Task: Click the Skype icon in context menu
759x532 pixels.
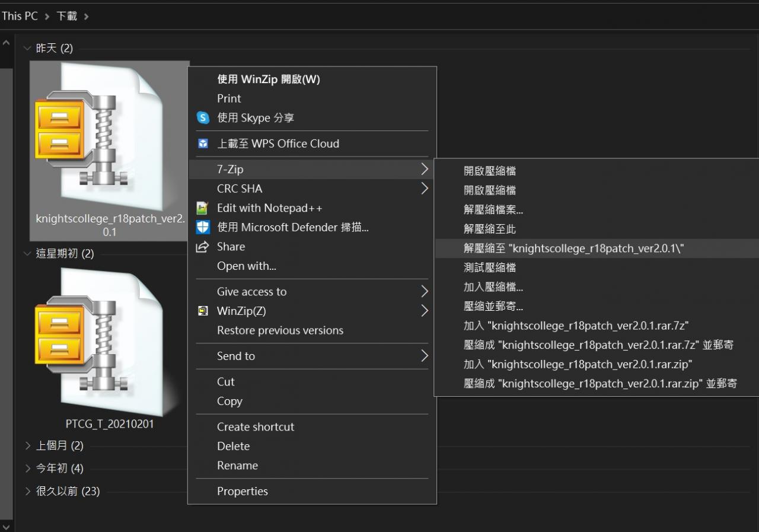Action: tap(203, 118)
